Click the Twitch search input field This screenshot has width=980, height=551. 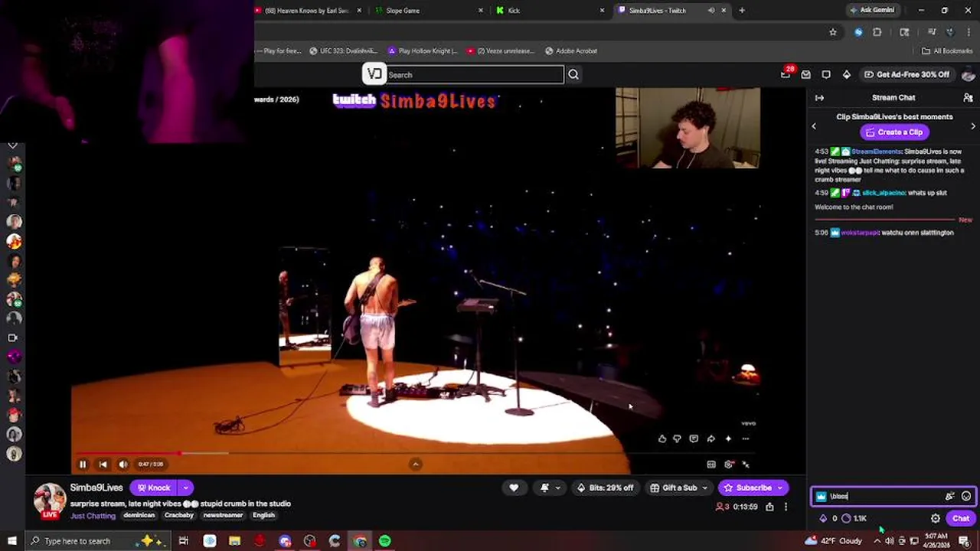[x=475, y=75]
